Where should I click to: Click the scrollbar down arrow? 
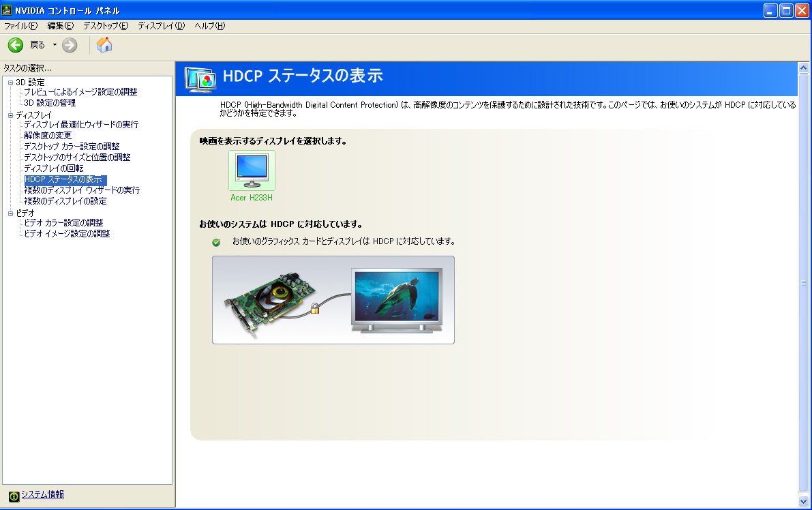tap(803, 501)
